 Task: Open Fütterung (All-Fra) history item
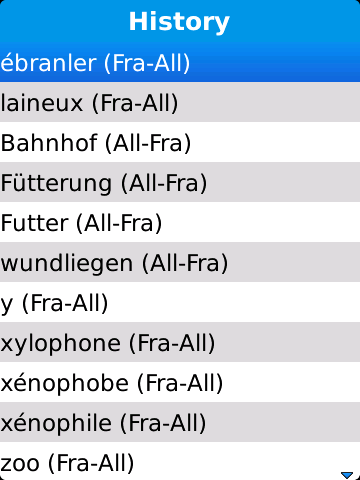pos(180,182)
